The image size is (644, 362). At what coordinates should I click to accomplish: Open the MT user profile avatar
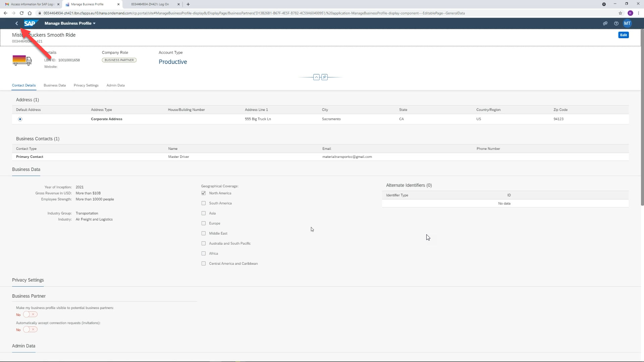click(627, 23)
